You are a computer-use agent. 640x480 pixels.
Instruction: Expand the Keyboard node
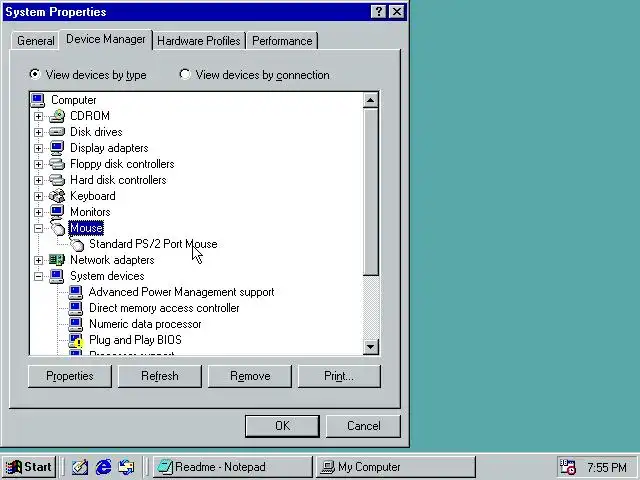point(38,196)
